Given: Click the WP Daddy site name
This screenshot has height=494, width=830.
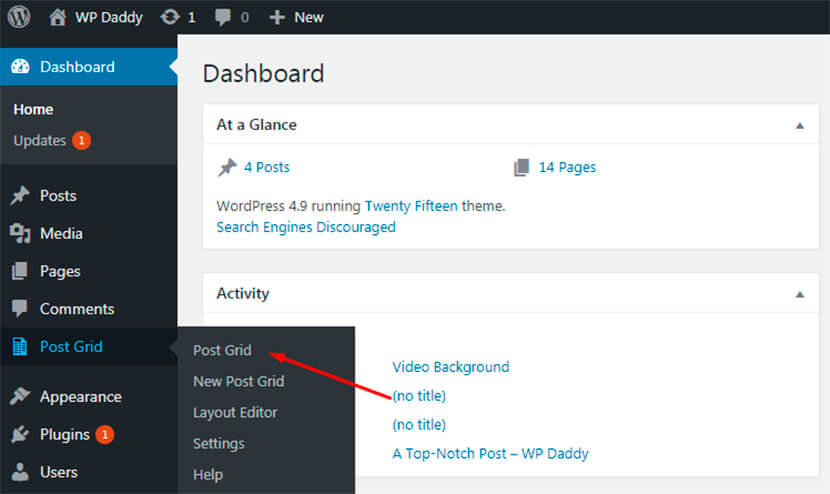Looking at the screenshot, I should 109,17.
